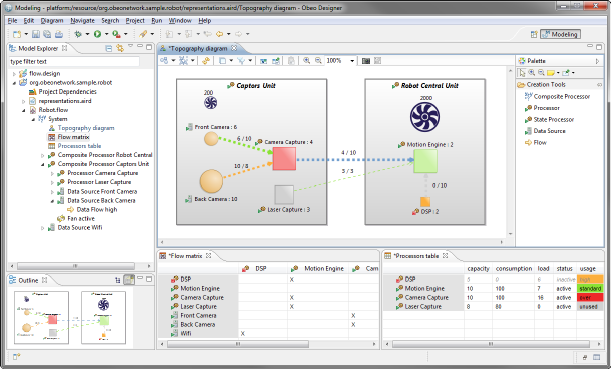
Task: Click the red Camera Capture processor square
Action: tap(284, 159)
